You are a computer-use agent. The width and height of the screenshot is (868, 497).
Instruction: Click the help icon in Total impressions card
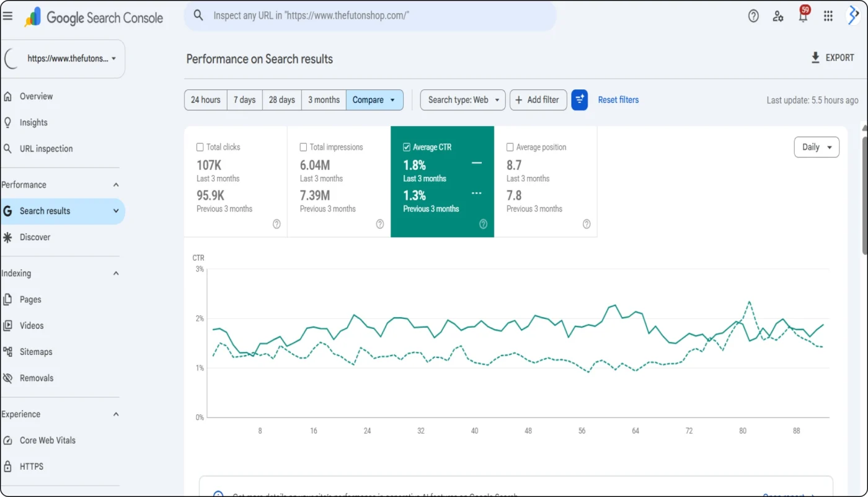tap(380, 224)
